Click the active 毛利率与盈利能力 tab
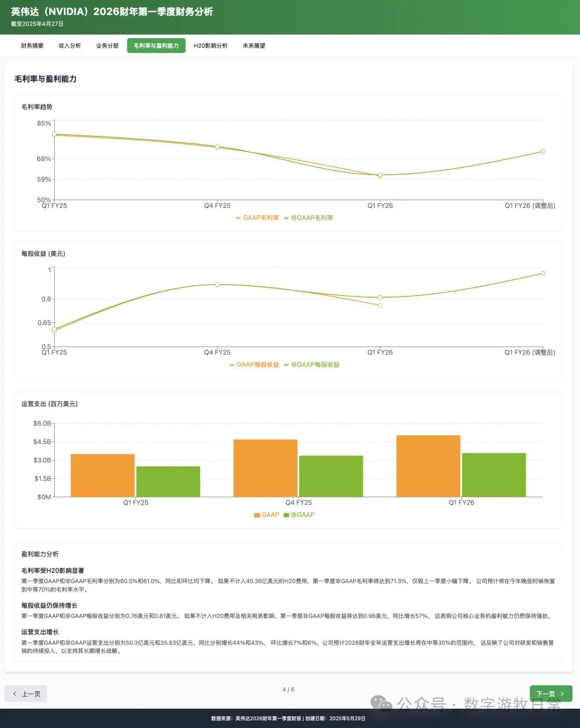This screenshot has width=580, height=728. tap(156, 46)
